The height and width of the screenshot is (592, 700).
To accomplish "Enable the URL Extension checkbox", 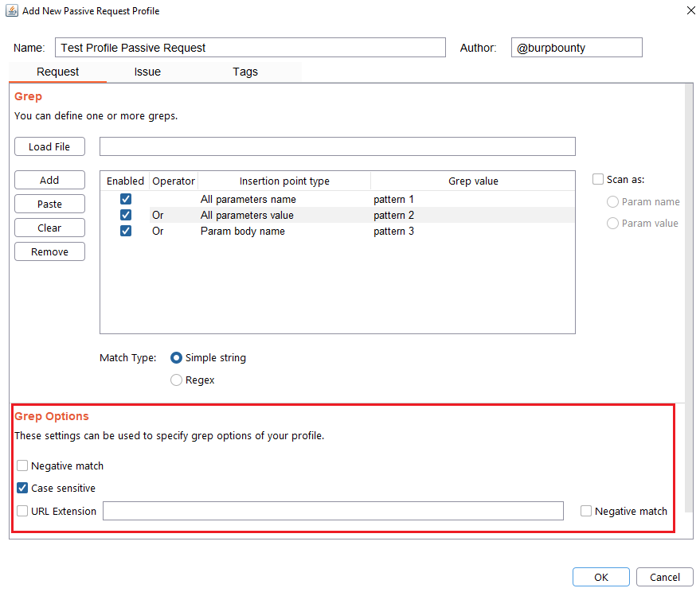I will pos(22,512).
